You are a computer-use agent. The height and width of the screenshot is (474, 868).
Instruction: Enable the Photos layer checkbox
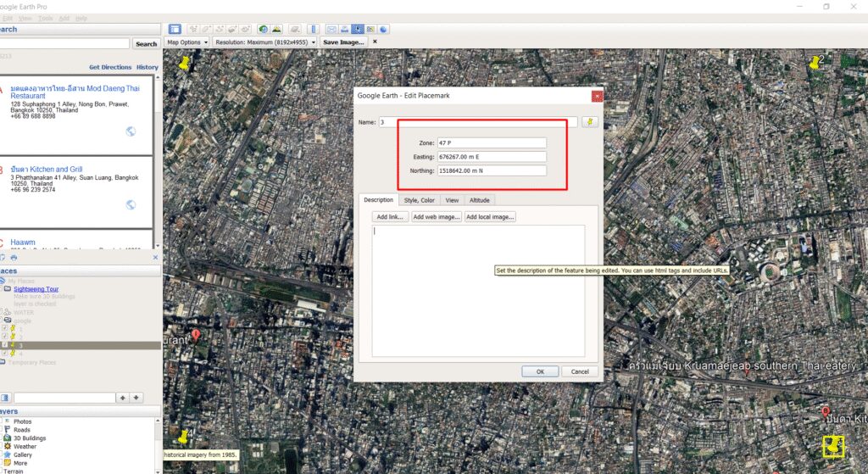tap(1, 421)
